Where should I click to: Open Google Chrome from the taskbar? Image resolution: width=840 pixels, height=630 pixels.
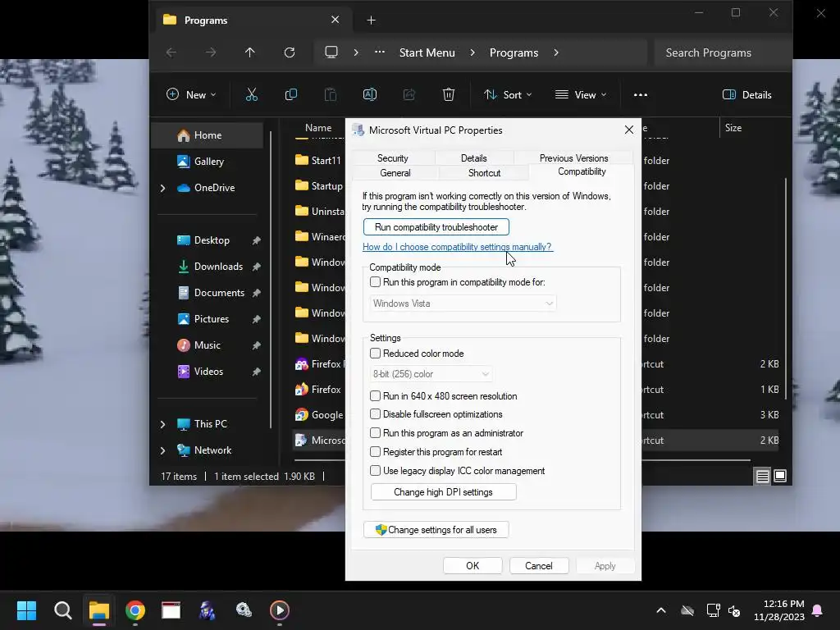(x=135, y=610)
